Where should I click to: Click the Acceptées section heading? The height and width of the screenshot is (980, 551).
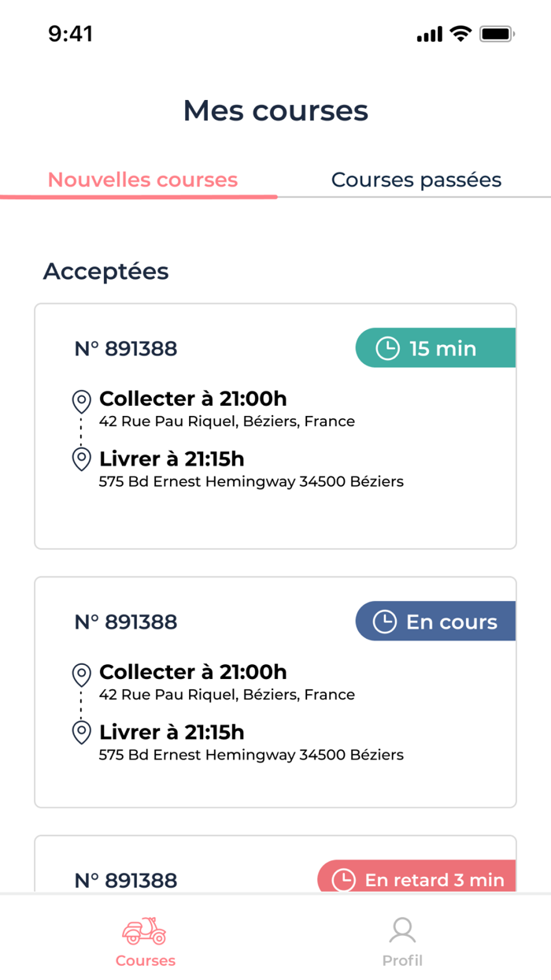[106, 271]
